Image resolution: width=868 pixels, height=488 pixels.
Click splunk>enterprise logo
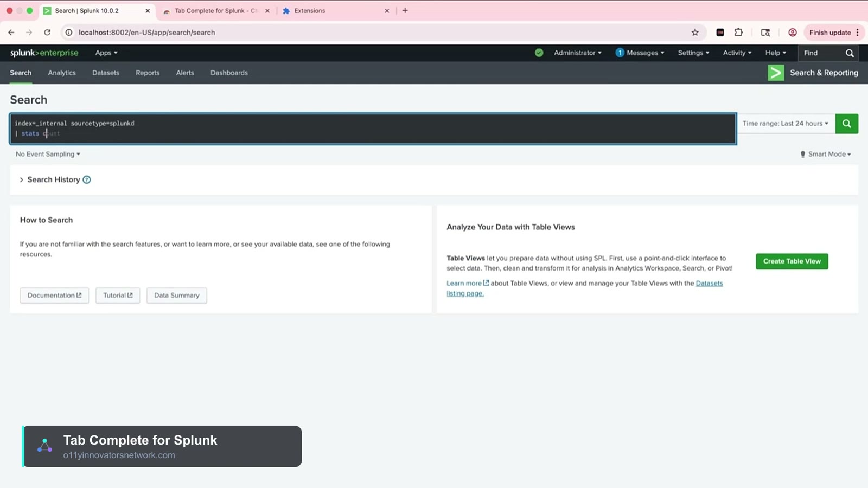point(44,53)
